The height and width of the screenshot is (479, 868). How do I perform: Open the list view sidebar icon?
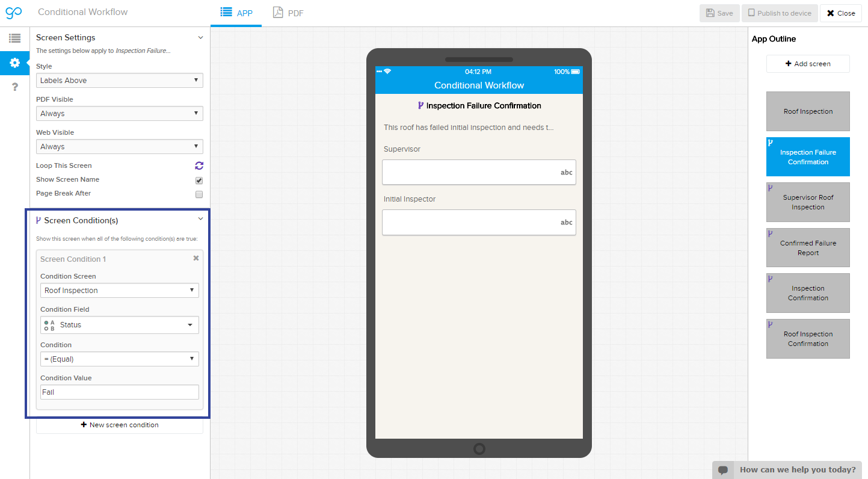(14, 39)
